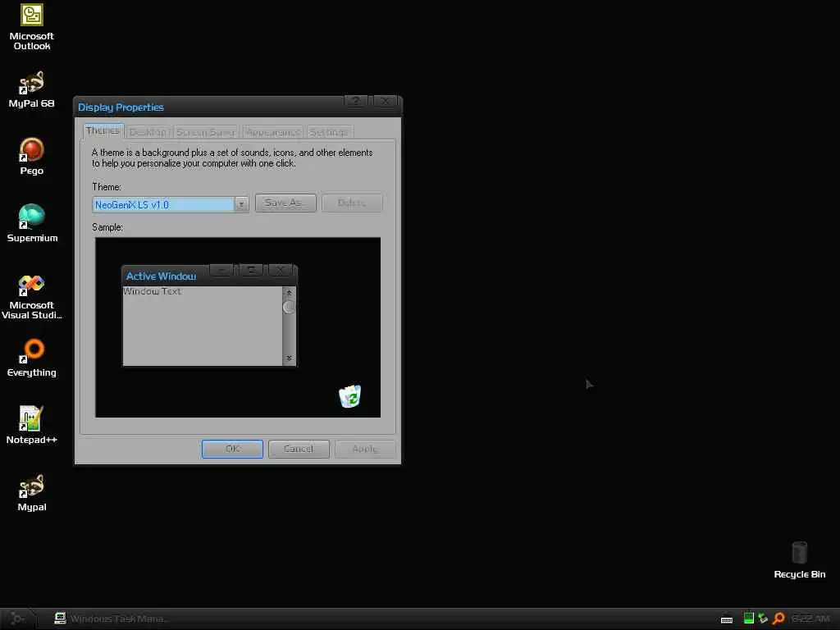Open the Screen Saver tab
This screenshot has height=630, width=840.
tap(206, 132)
